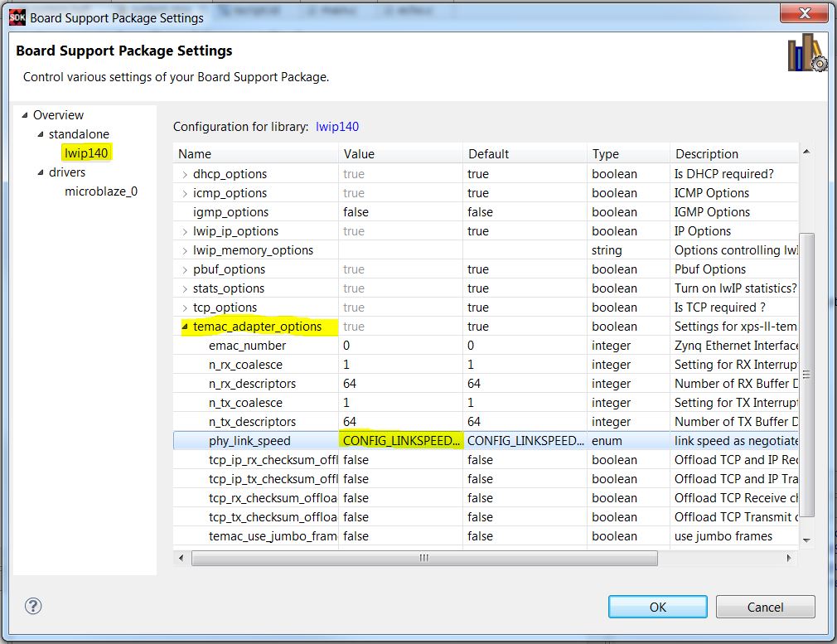Click the SDK icon in title bar
The height and width of the screenshot is (644, 837).
coord(17,17)
